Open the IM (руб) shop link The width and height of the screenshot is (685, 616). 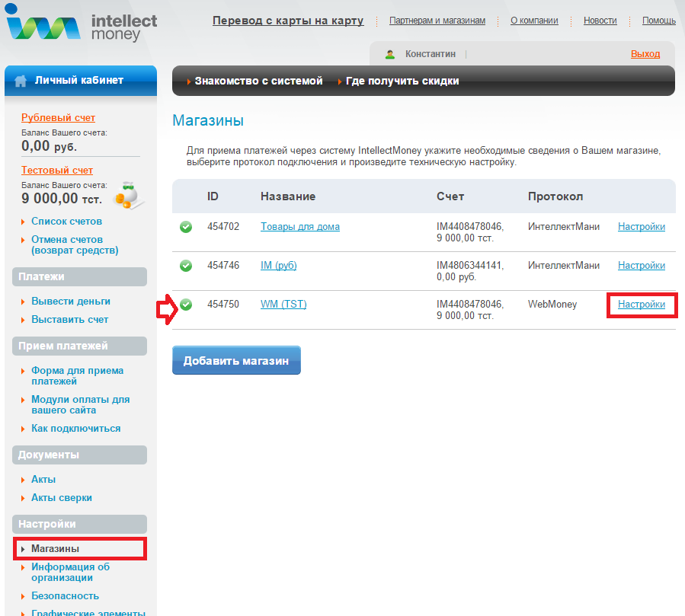[278, 266]
